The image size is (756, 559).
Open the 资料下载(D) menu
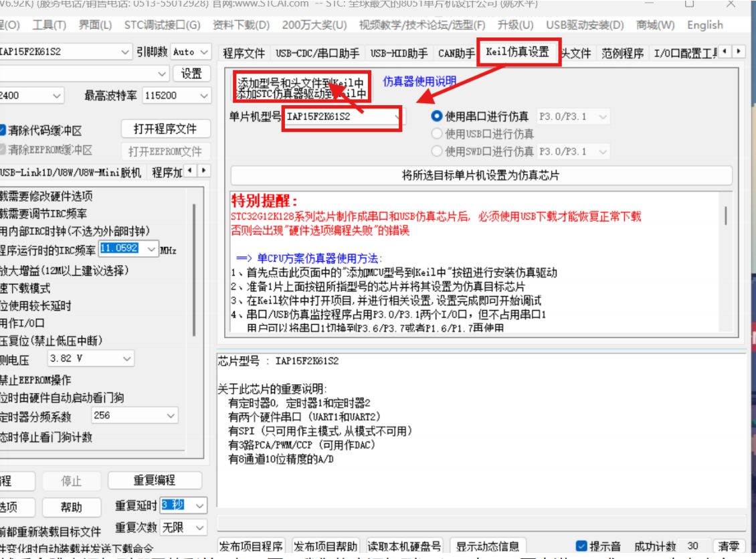pos(241,25)
